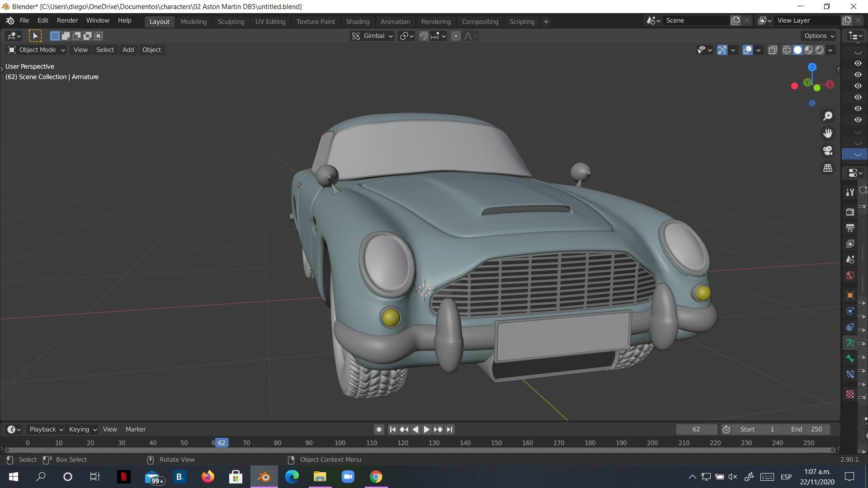
Task: Choose the Extend selection mode icon
Action: pyautogui.click(x=66, y=36)
